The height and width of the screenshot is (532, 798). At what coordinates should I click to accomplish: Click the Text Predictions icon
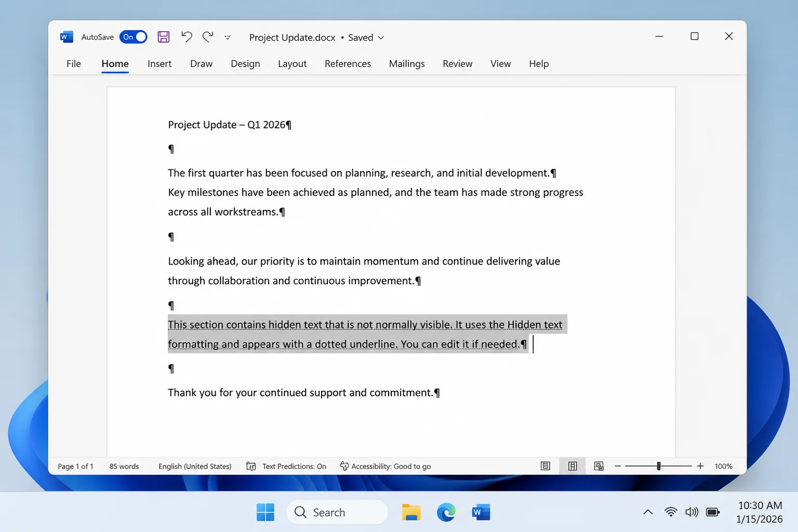click(251, 466)
